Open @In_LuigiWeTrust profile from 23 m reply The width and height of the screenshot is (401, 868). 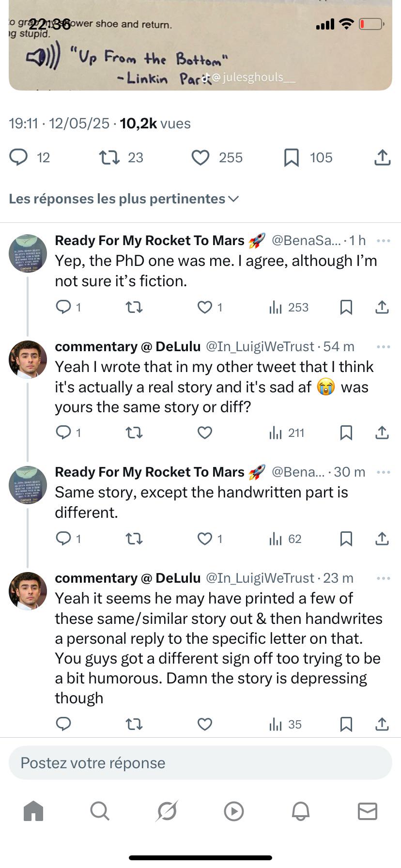[x=260, y=578]
